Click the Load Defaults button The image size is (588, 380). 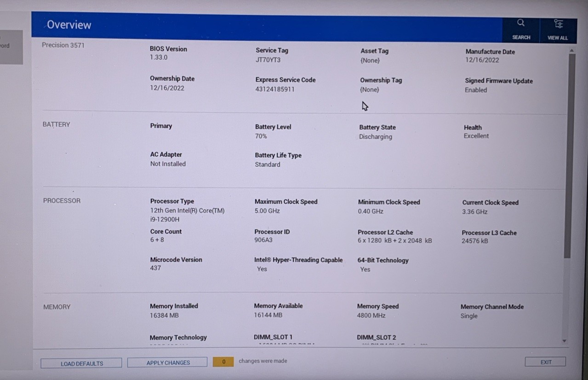pyautogui.click(x=81, y=363)
